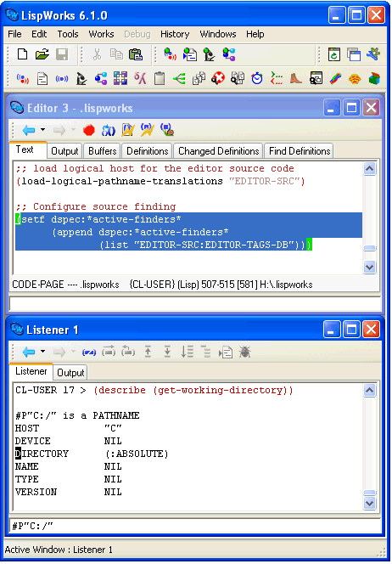Maximize the Editor 3 window
The height and width of the screenshot is (564, 392).
point(351,108)
